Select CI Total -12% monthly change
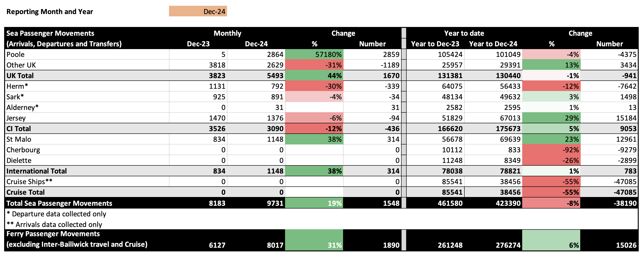Screen dimensions: 644x256 point(314,129)
